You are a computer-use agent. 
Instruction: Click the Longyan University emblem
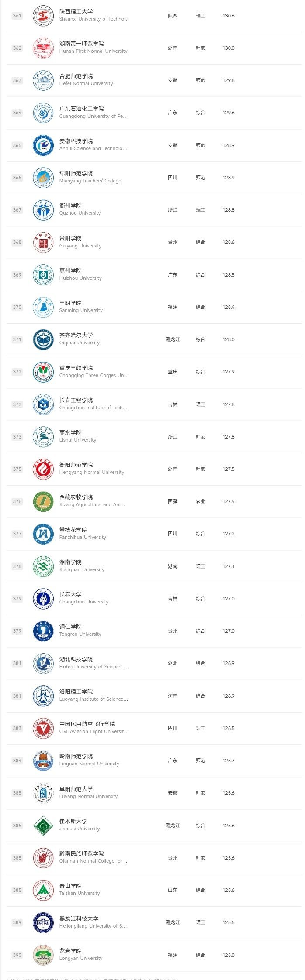coord(43,955)
